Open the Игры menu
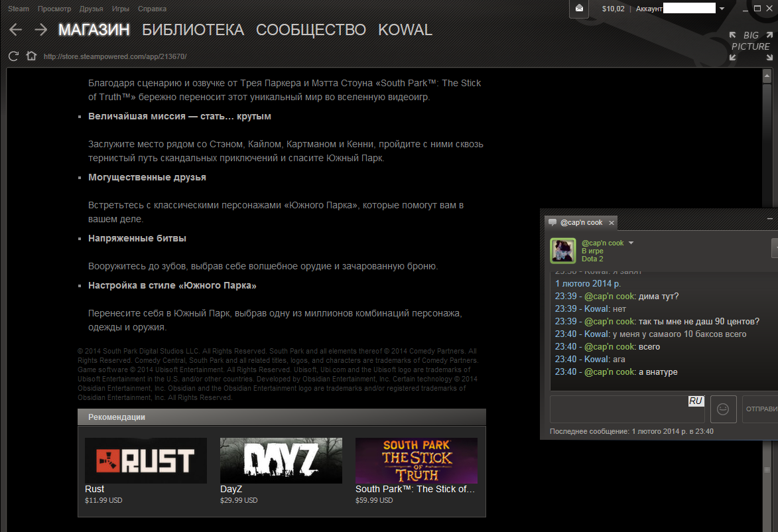Image resolution: width=778 pixels, height=532 pixels. coord(121,9)
